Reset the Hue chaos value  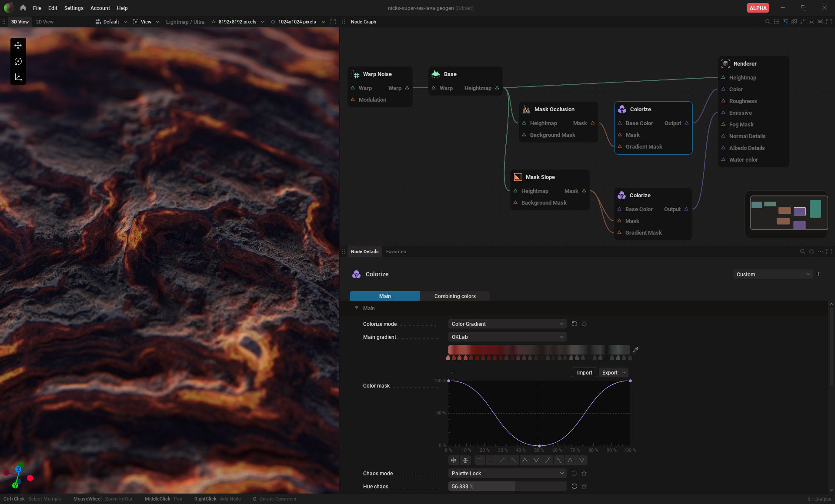pos(574,486)
